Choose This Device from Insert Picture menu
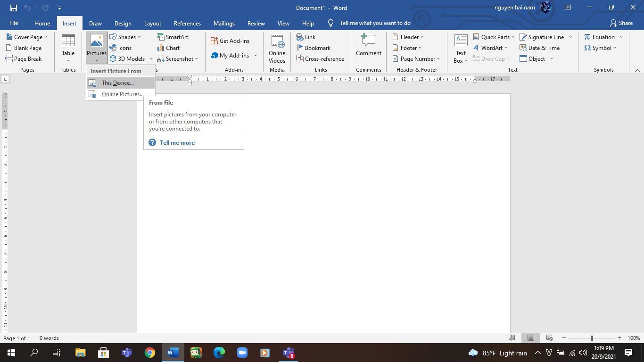This screenshot has height=362, width=644. click(121, 83)
